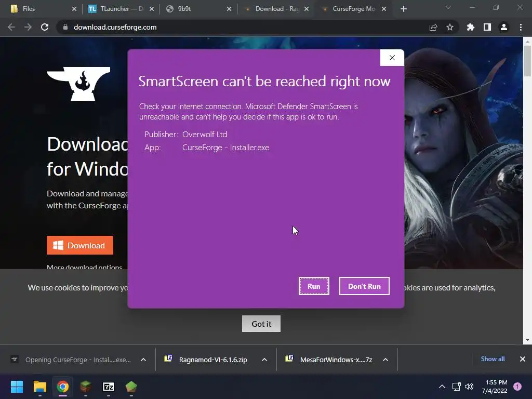Expand Ragnamod-VI-6.1.6.zip download options chevron
This screenshot has width=532, height=399.
[264, 360]
